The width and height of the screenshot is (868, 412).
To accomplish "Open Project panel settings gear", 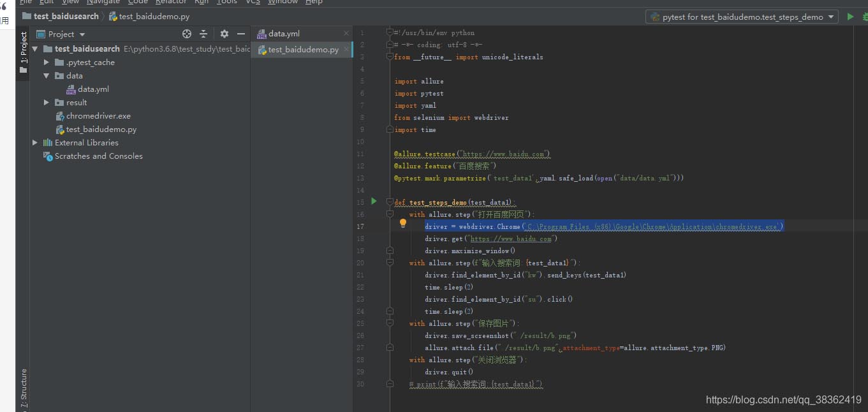I will click(x=224, y=34).
